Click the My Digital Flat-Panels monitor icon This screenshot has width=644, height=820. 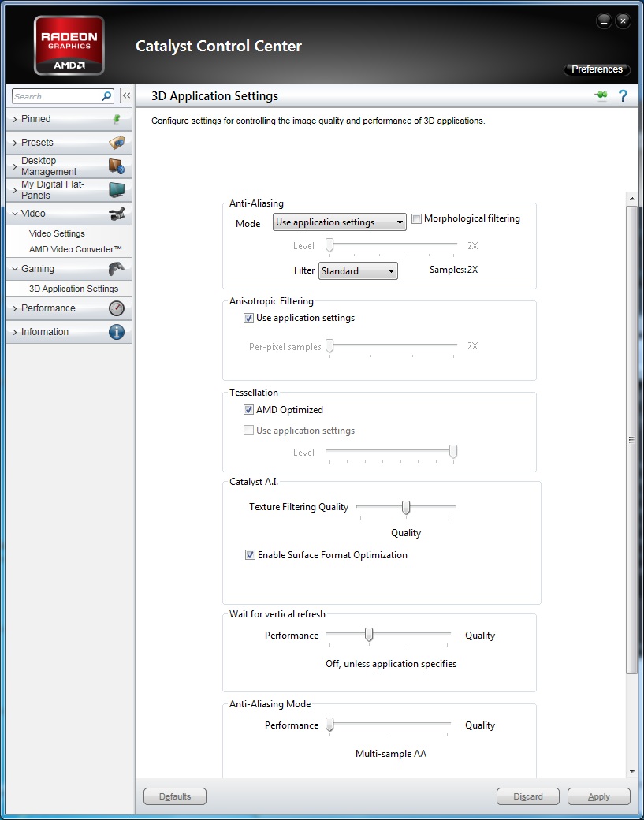pos(117,190)
